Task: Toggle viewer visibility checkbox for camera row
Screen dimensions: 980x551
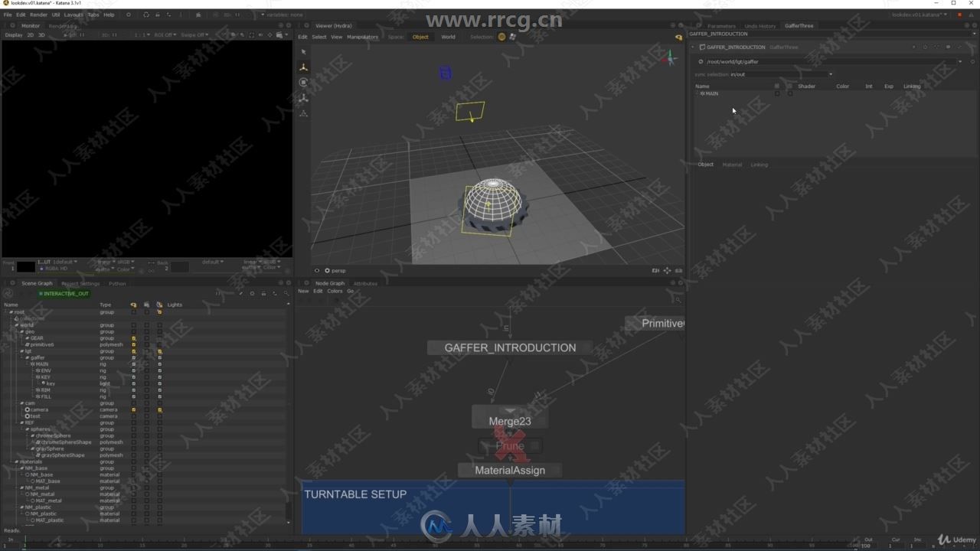Action: pyautogui.click(x=133, y=409)
